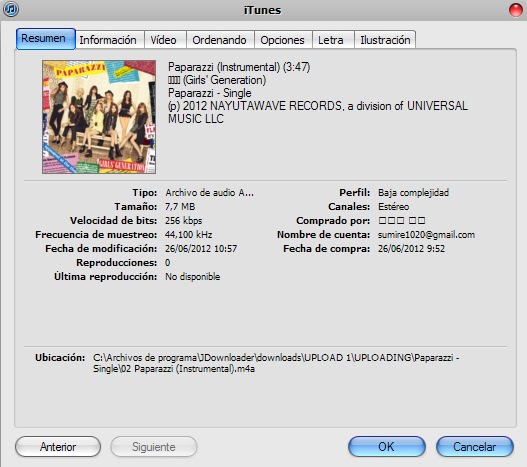Click the No disponible value
527x467 pixels.
tap(193, 277)
